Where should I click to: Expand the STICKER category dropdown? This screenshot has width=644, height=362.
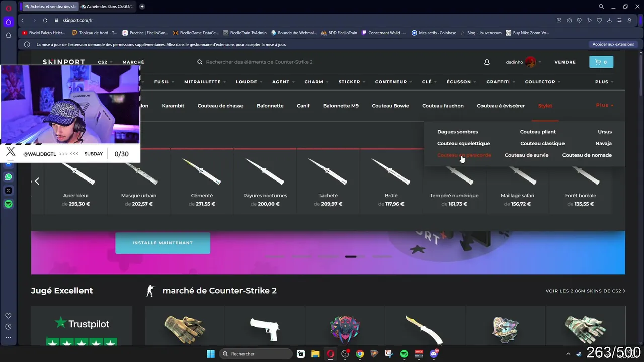tap(351, 82)
